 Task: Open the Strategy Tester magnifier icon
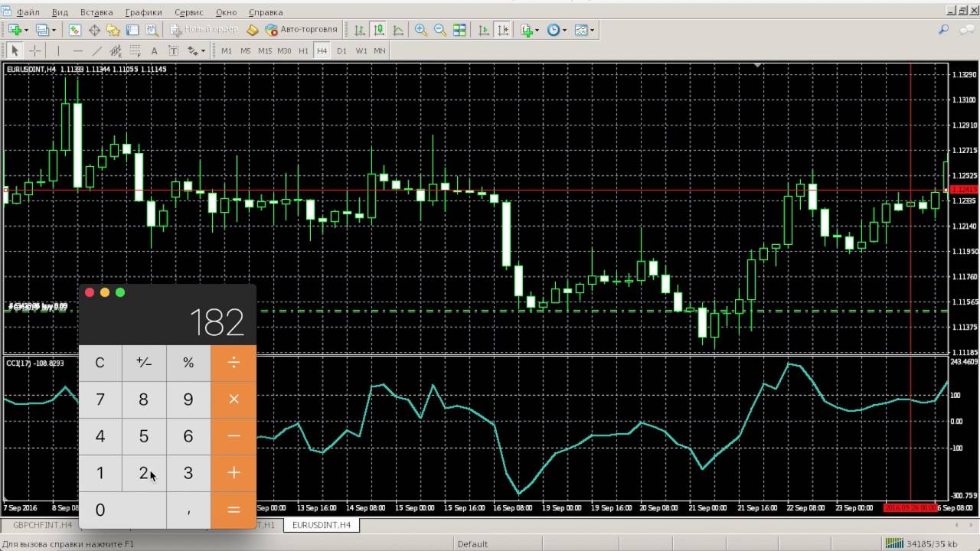pyautogui.click(x=152, y=30)
